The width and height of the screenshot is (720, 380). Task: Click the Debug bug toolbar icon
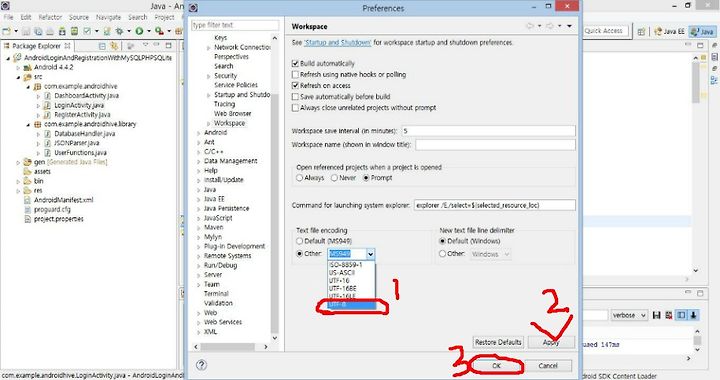[x=119, y=31]
